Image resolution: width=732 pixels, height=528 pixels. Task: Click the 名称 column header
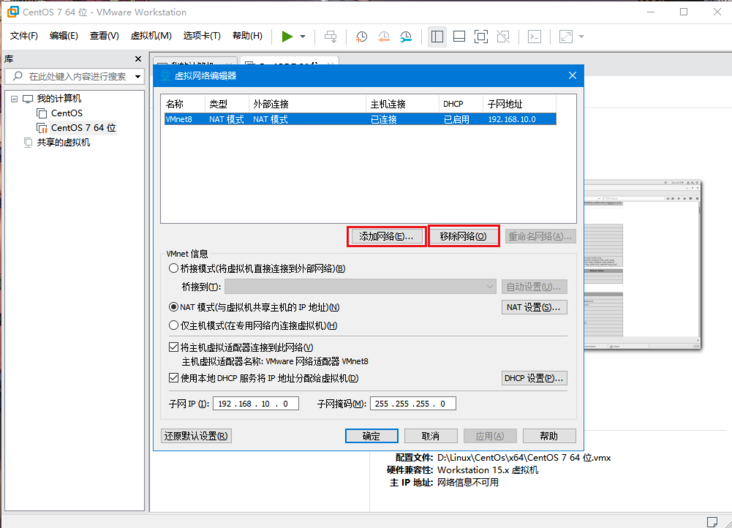183,104
